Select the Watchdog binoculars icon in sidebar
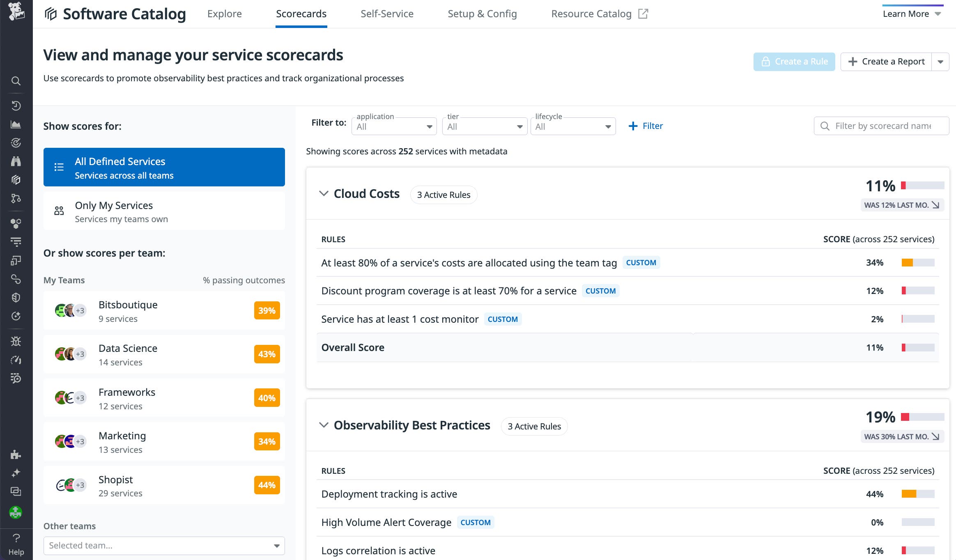The image size is (956, 560). tap(16, 161)
